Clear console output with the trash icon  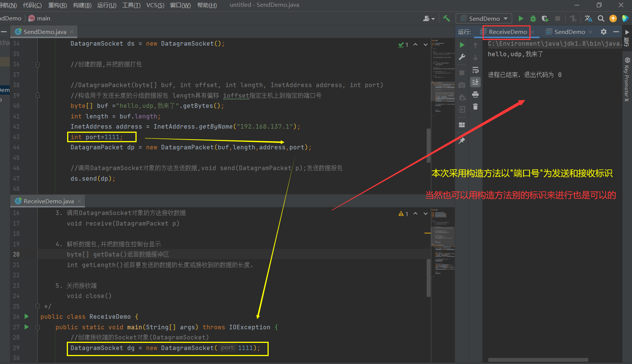coord(475,107)
